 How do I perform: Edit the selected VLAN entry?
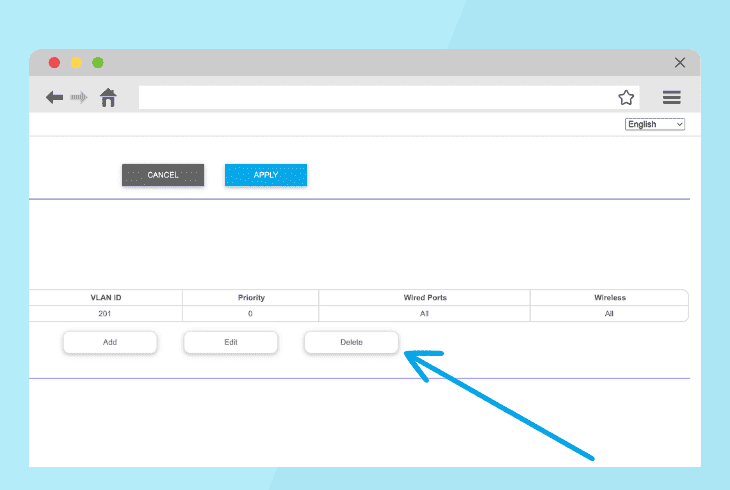231,342
